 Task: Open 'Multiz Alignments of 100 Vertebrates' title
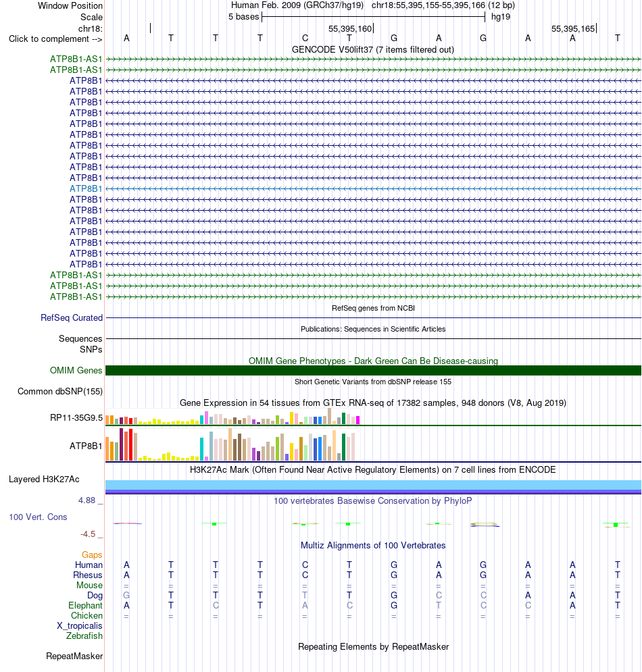[x=373, y=546]
